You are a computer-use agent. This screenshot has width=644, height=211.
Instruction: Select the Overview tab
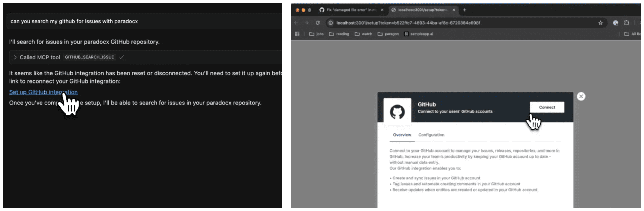(402, 135)
